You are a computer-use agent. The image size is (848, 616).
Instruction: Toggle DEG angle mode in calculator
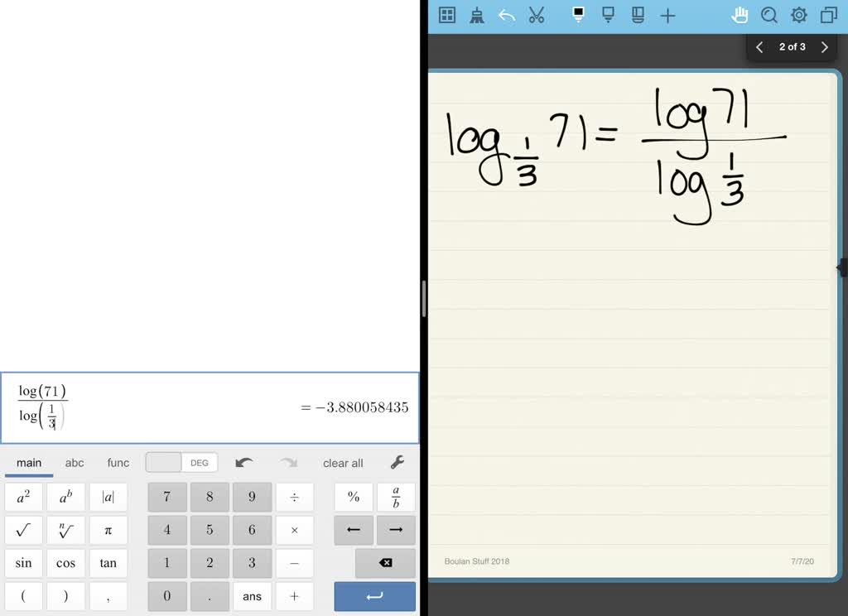click(199, 463)
